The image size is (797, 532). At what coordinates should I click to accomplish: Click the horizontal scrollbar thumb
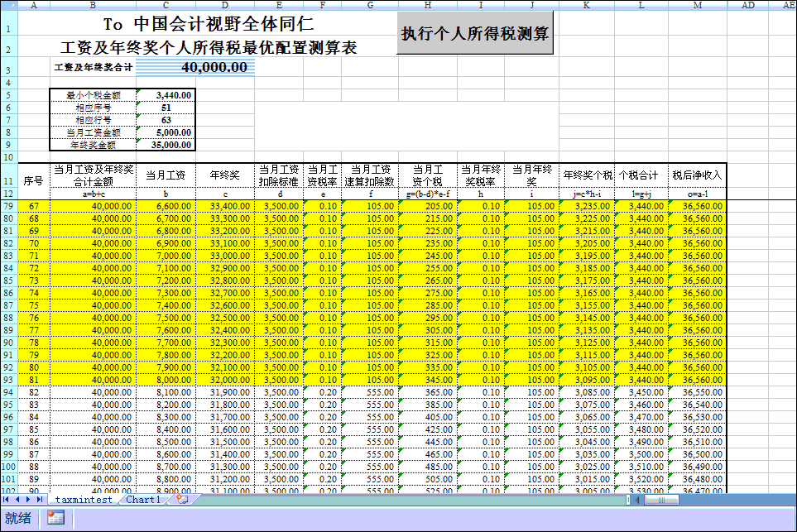(661, 500)
